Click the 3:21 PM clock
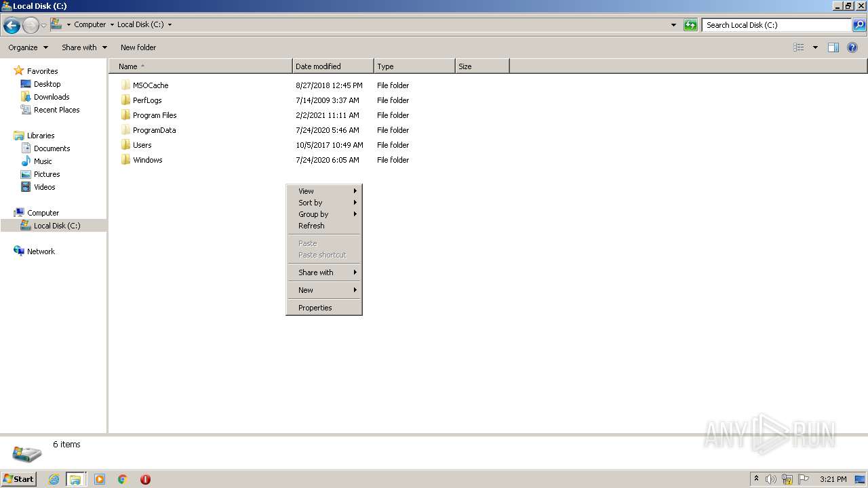 coord(833,479)
